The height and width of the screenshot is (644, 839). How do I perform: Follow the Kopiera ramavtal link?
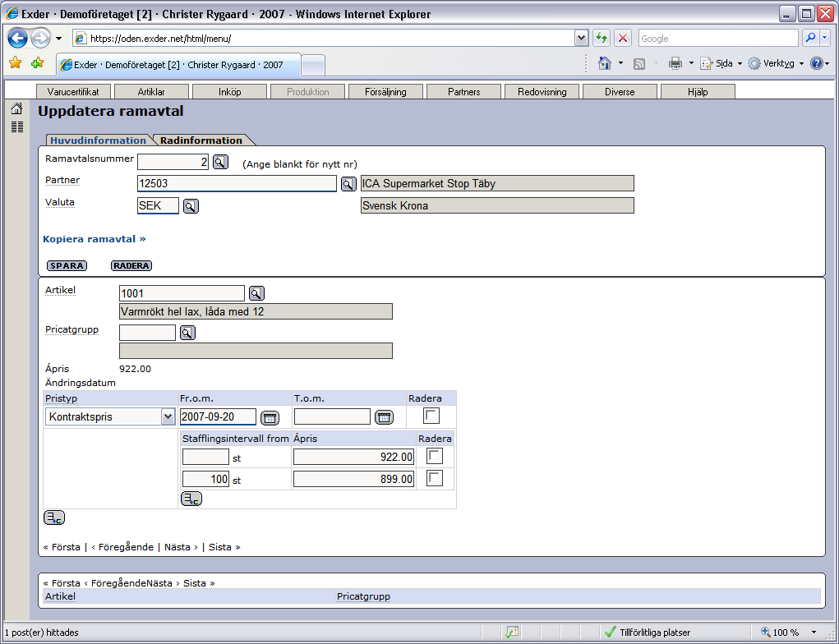95,239
